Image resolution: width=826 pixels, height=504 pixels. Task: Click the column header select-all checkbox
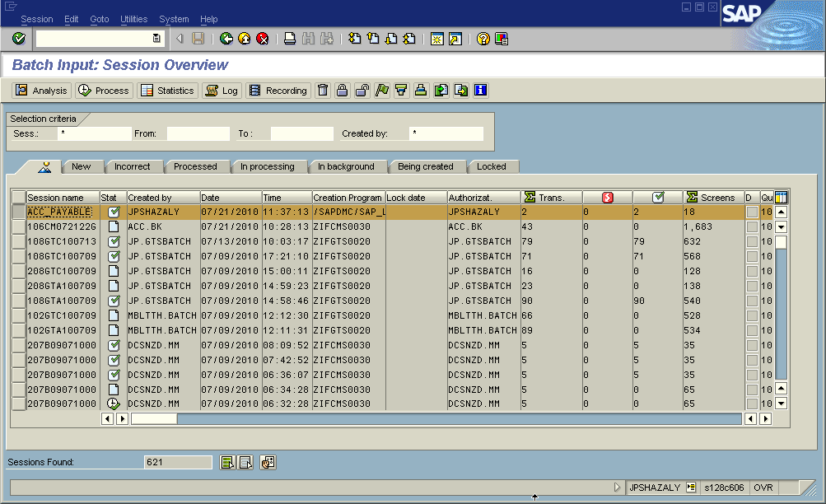click(18, 197)
